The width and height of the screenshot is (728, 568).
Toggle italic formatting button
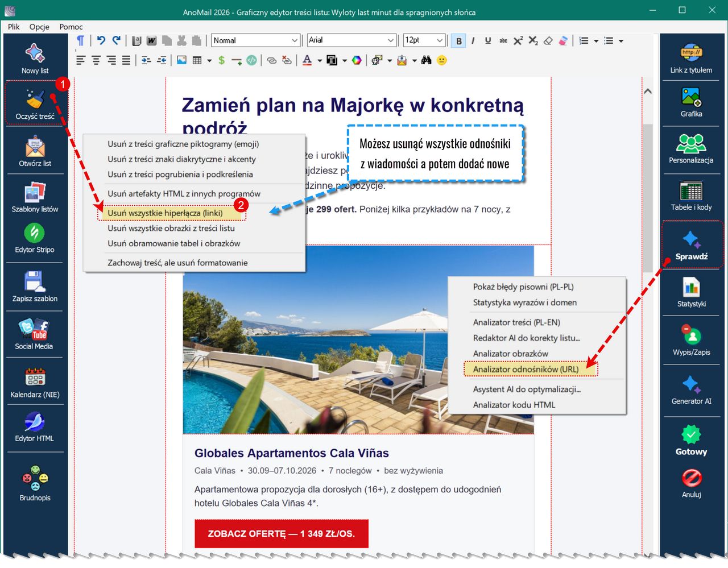click(473, 41)
